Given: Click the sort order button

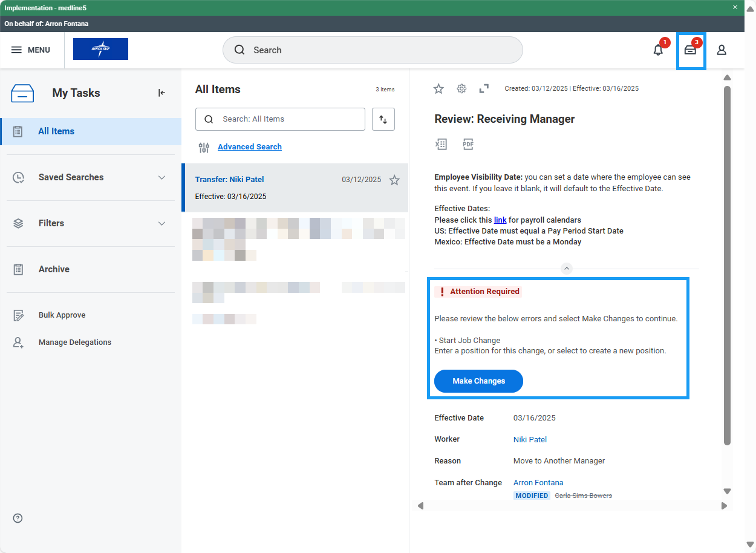Looking at the screenshot, I should (x=383, y=119).
